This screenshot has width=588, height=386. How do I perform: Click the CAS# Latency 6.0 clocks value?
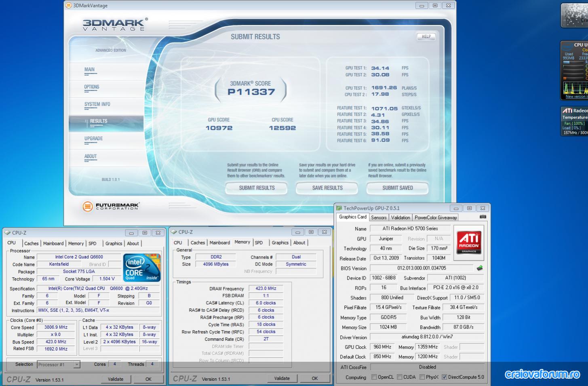[x=266, y=303]
